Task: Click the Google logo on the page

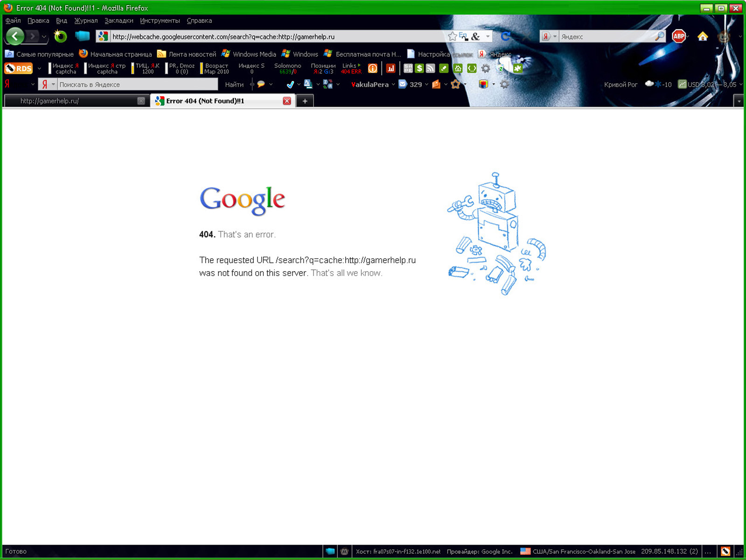Action: point(242,201)
